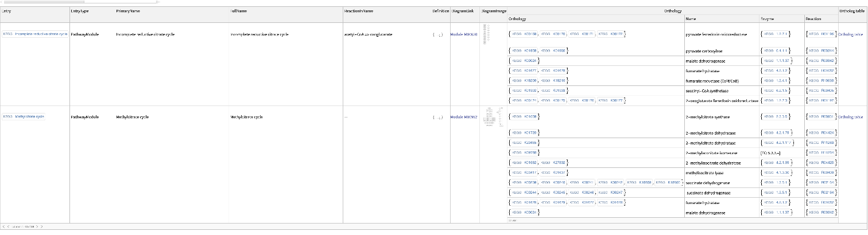The image size is (868, 235).
Task: Expand the Definition for Incomplete reductive citrate cycle
Action: coord(437,35)
